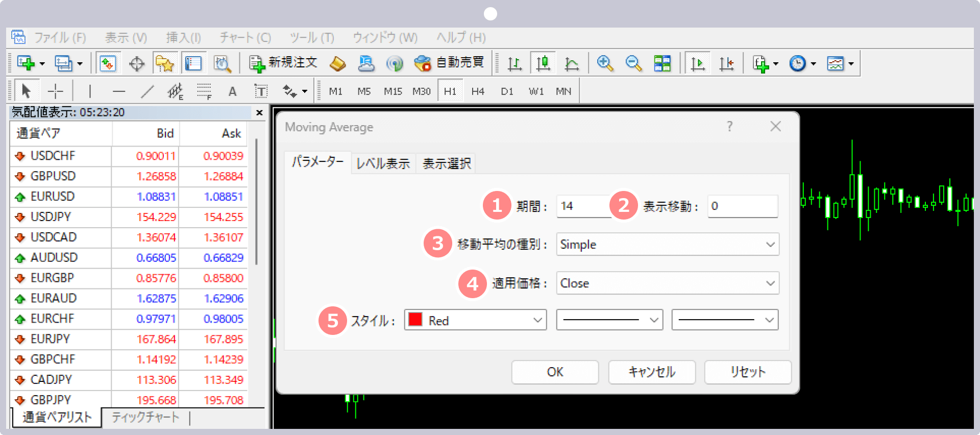Toggle chart shift icon
980x435 pixels.
click(x=726, y=63)
